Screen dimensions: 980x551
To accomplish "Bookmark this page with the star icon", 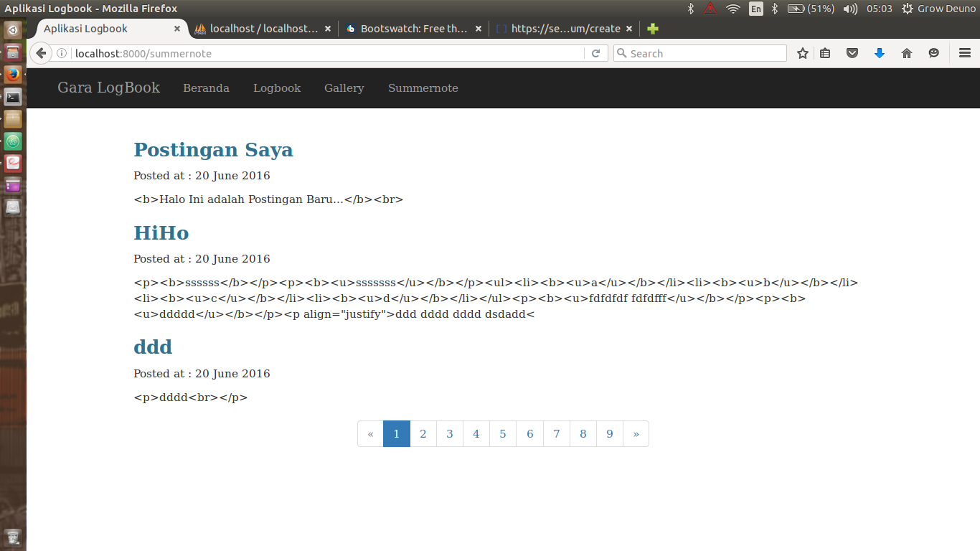I will click(803, 53).
